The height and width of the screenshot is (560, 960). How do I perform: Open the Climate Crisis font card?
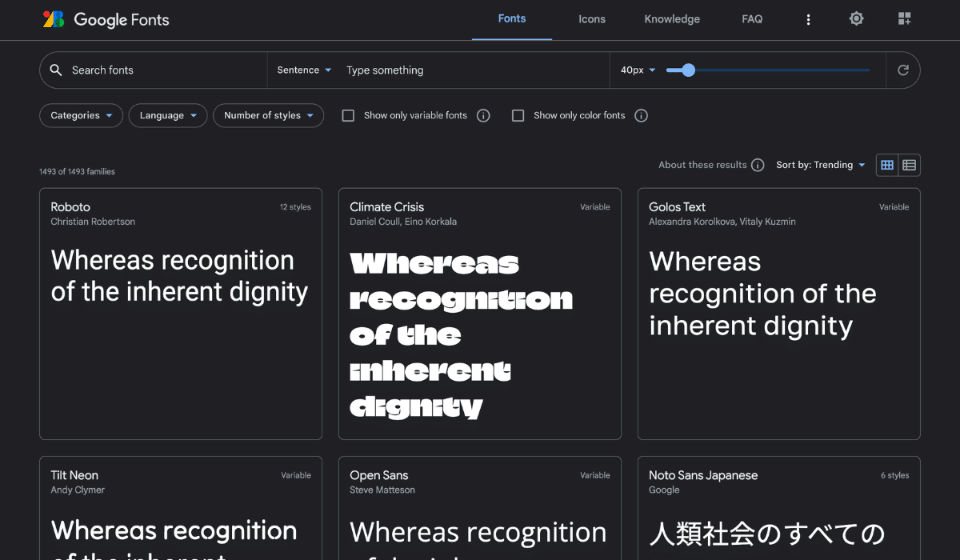(480, 314)
